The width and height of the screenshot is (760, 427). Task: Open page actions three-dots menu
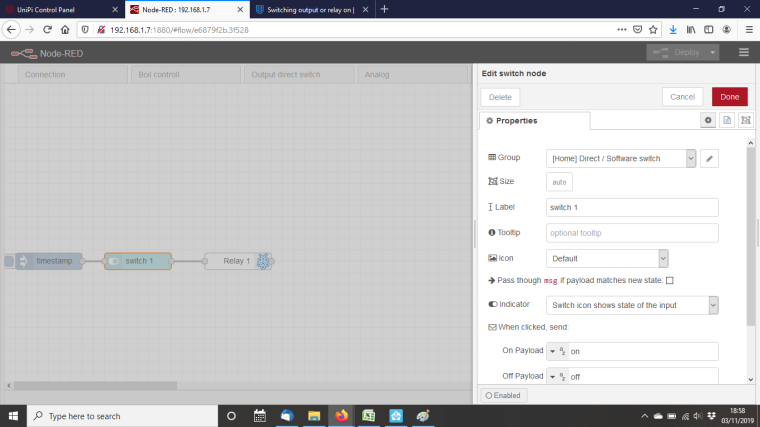[x=622, y=30]
